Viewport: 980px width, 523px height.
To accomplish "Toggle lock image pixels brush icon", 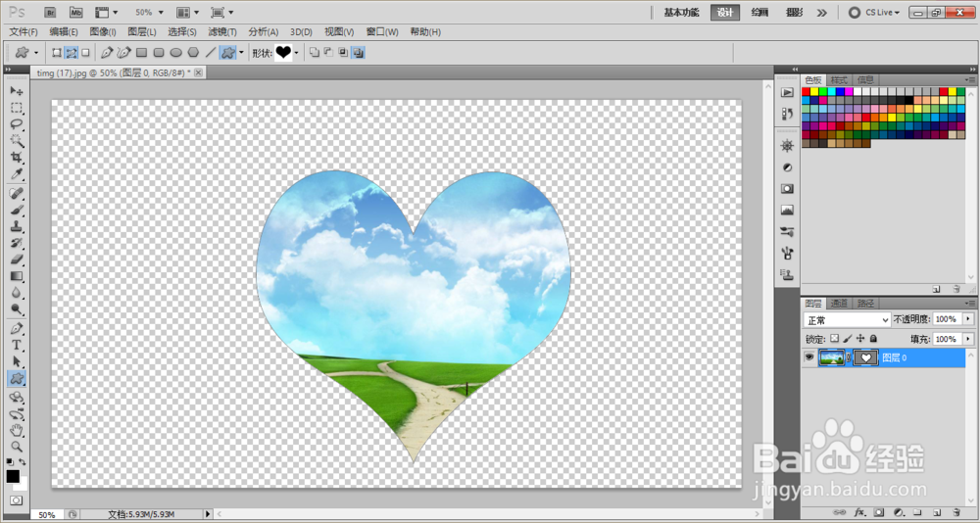I will coord(848,338).
